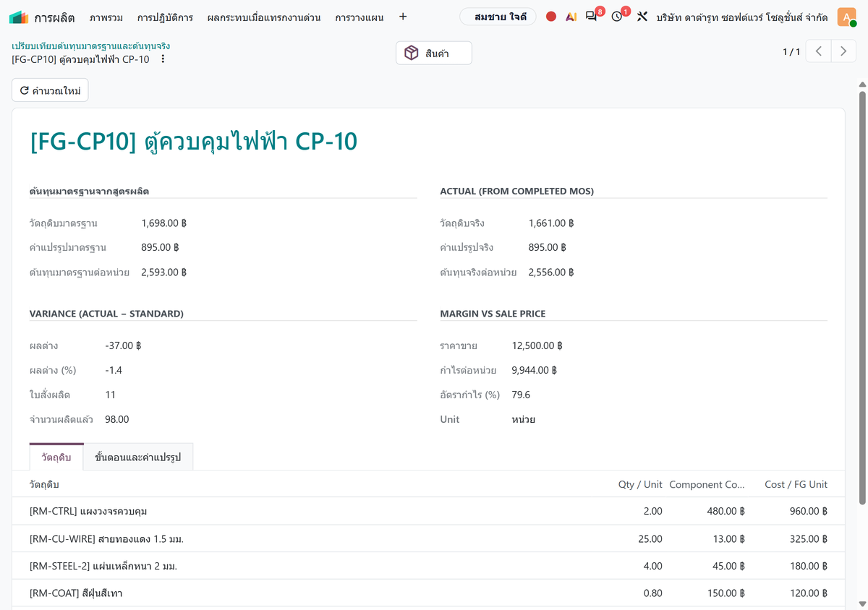Open the activities clock icon
This screenshot has height=610, width=868.
(x=617, y=17)
